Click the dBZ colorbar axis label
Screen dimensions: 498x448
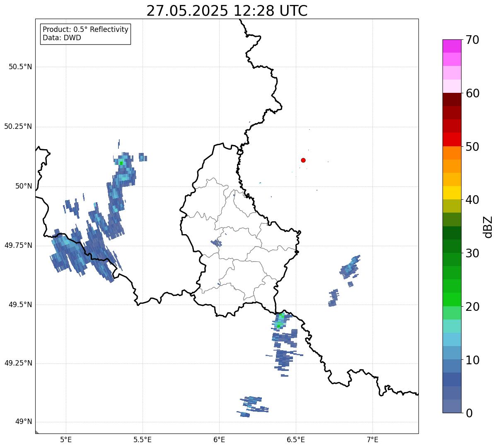(488, 227)
